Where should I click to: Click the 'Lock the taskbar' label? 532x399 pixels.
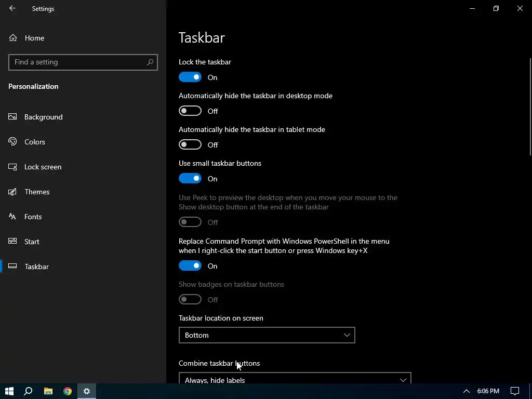click(205, 62)
